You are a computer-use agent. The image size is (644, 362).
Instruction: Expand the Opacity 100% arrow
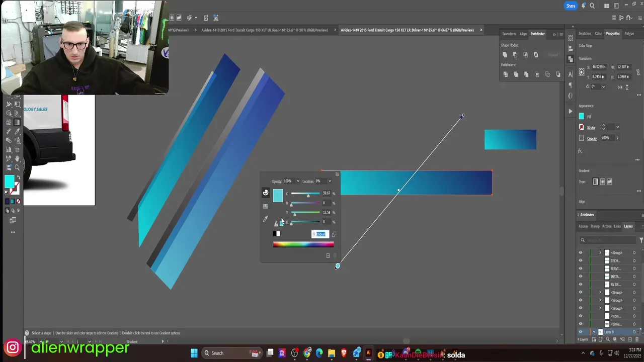pos(618,138)
